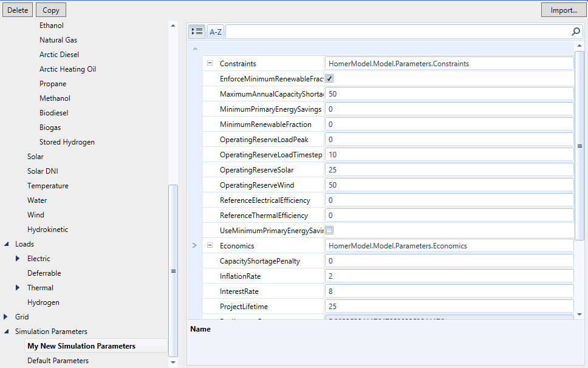Click the properties panel scrollbar down arrow
Image resolution: width=588 pixels, height=368 pixels.
pyautogui.click(x=580, y=313)
